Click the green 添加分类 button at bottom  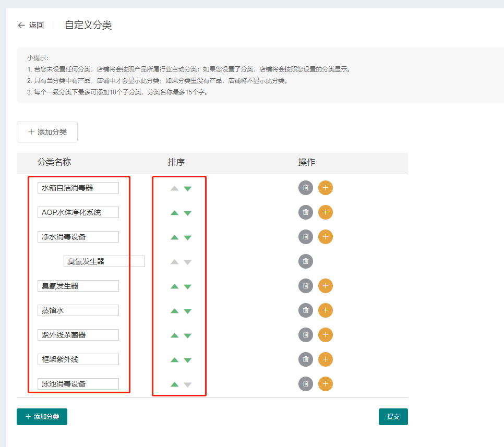pos(42,417)
